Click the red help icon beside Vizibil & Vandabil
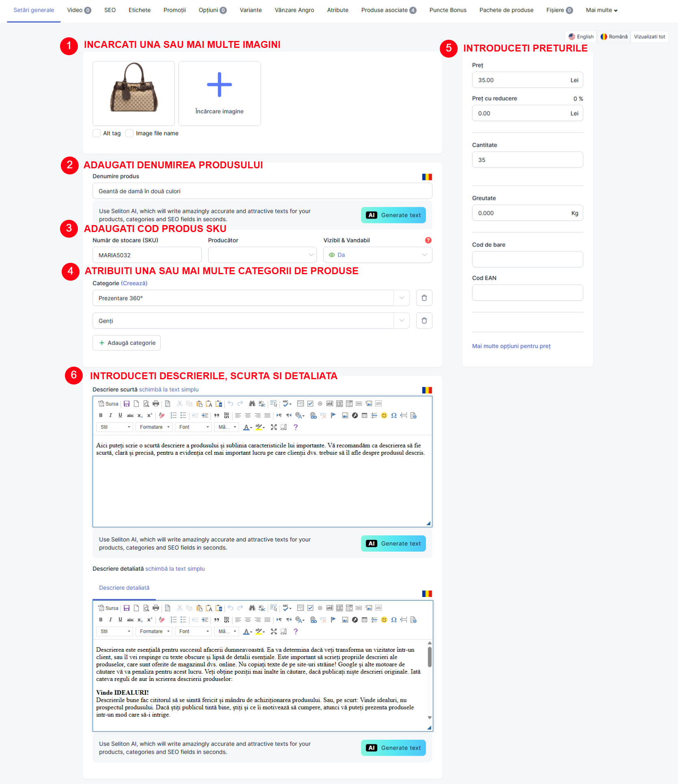Image resolution: width=678 pixels, height=784 pixels. 428,241
